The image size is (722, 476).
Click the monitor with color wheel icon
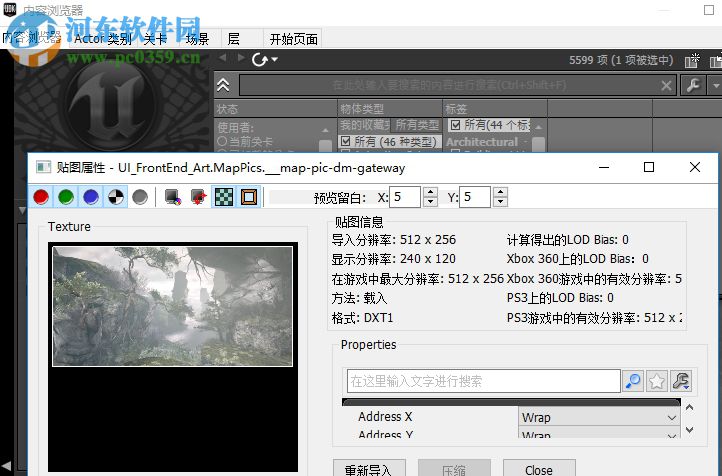173,197
